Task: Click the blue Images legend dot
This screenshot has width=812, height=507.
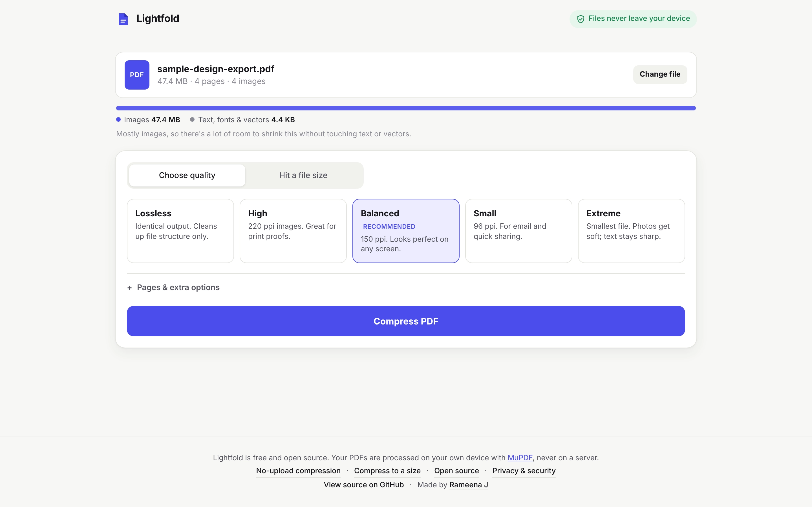Action: click(x=118, y=119)
